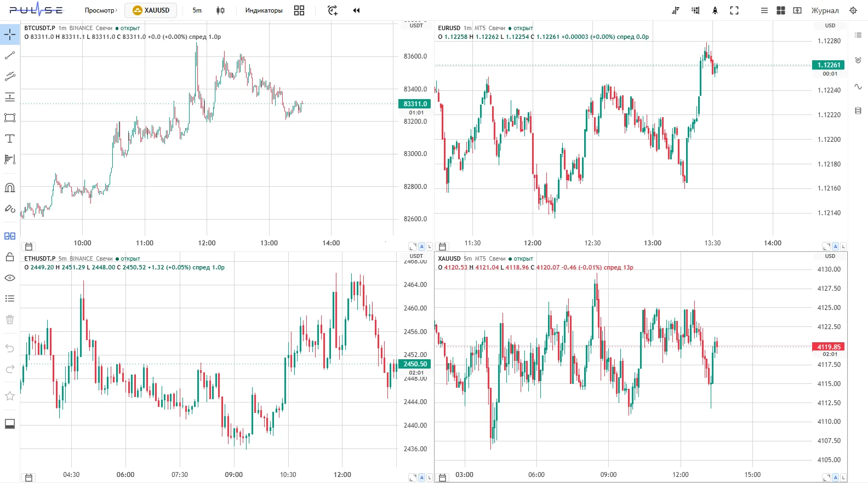The height and width of the screenshot is (483, 868).
Task: Toggle log scale on EURUSD chart
Action: [843, 246]
